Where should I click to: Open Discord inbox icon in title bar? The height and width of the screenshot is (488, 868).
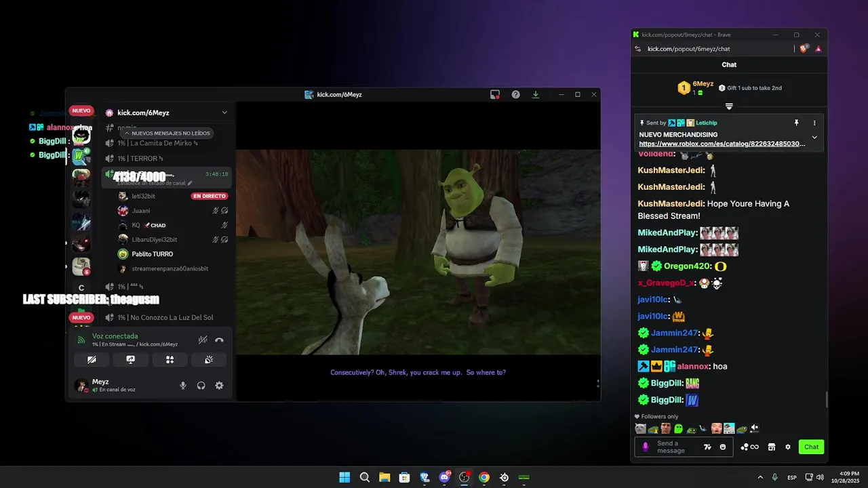click(495, 94)
